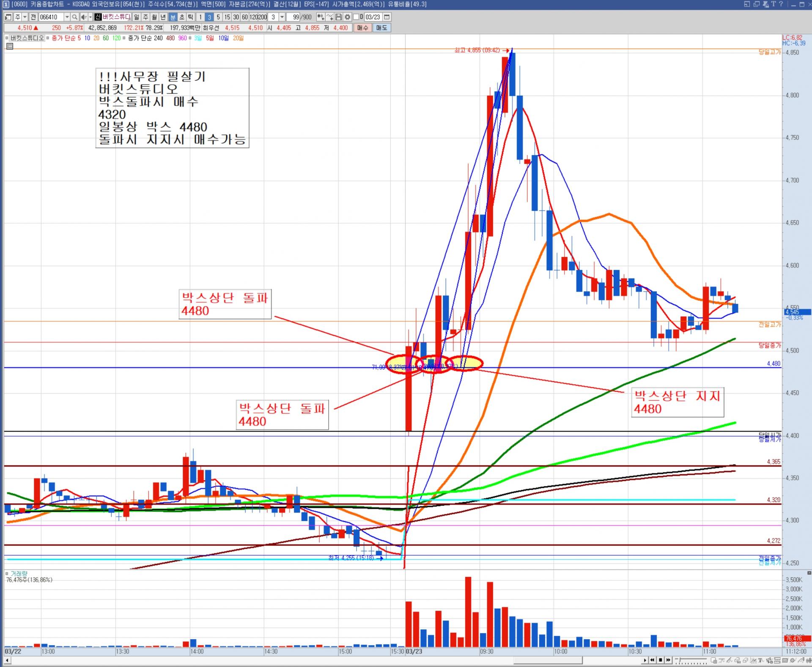Click the 매도 sell button
812x667 pixels.
(x=381, y=28)
